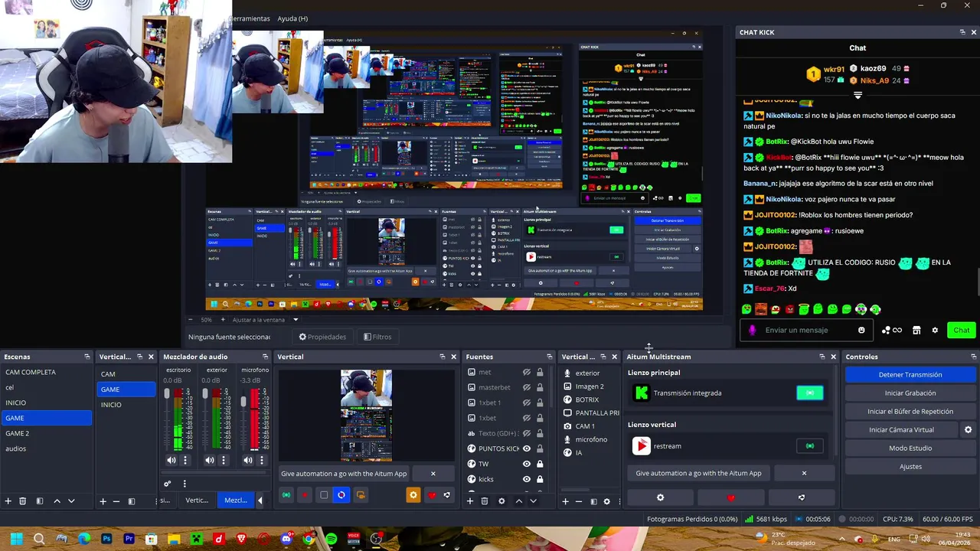Move scene up in Escenas panel

[x=57, y=501]
